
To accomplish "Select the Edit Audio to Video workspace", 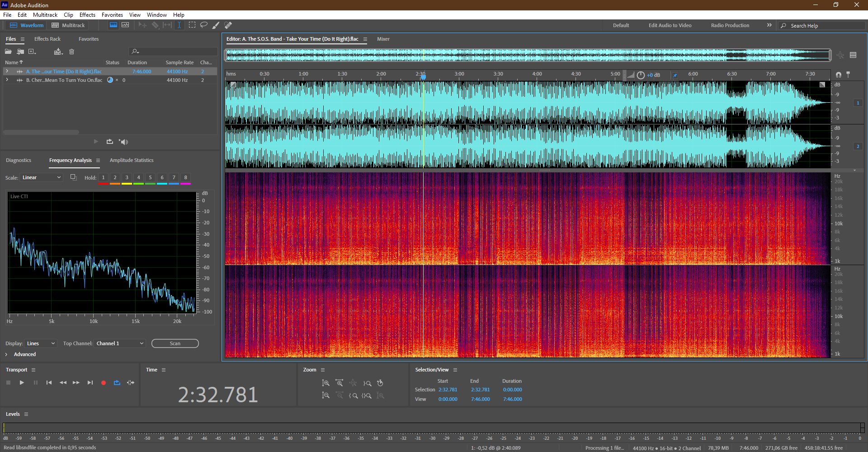I will 670,25.
